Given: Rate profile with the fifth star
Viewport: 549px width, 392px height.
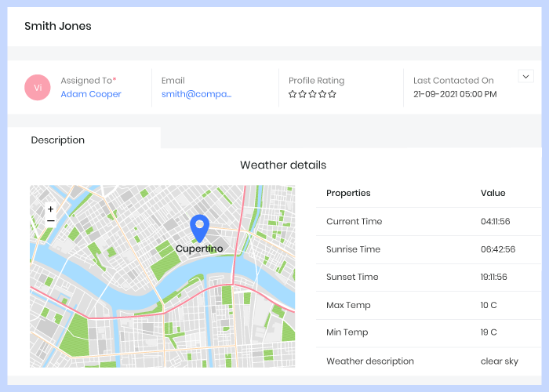Looking at the screenshot, I should pos(332,94).
